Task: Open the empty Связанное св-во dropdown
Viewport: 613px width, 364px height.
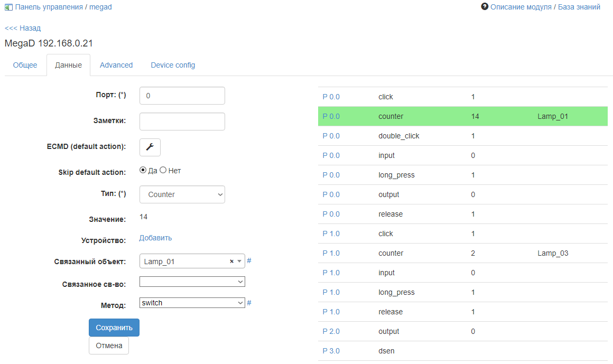Action: [x=192, y=282]
